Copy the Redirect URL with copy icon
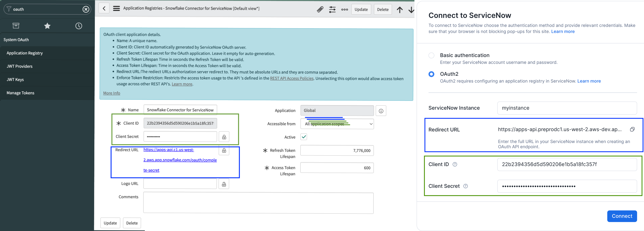Screen dimensions: 644x231 point(632,129)
